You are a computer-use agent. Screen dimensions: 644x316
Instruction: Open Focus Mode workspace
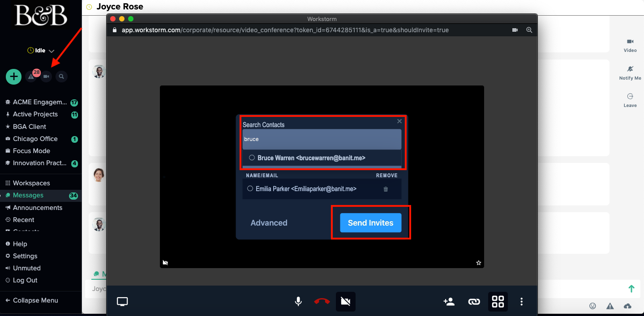coord(31,151)
